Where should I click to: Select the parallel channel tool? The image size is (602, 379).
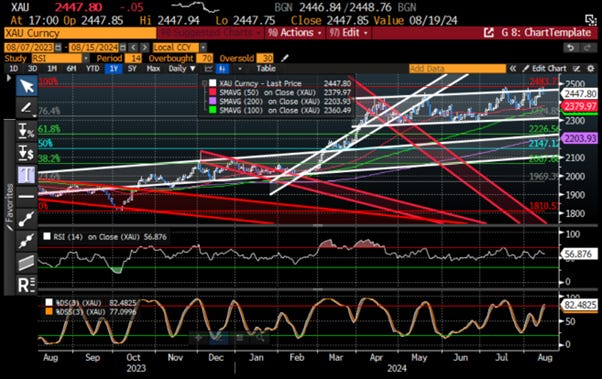[26, 263]
